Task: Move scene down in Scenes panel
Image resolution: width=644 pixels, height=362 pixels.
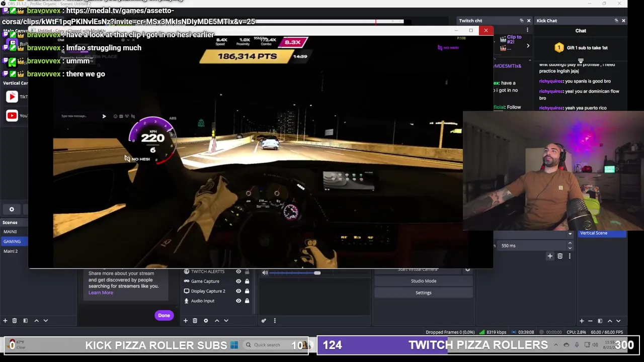Action: click(45, 320)
